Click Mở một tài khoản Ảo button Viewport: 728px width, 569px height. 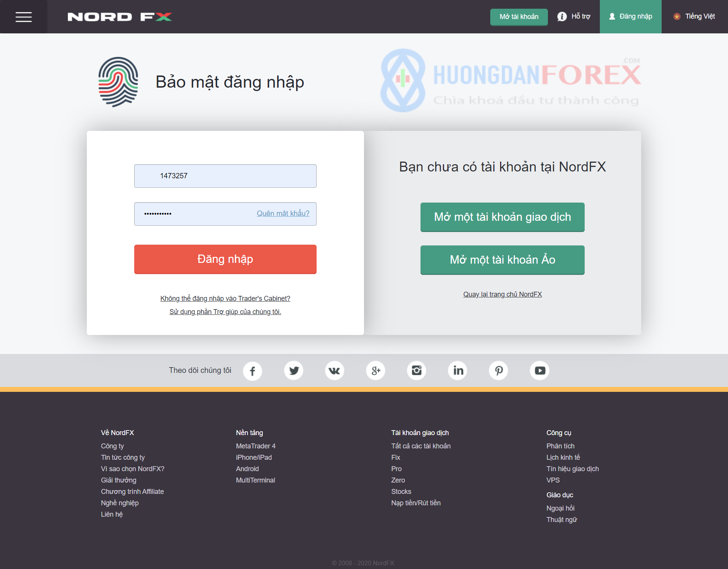[502, 260]
